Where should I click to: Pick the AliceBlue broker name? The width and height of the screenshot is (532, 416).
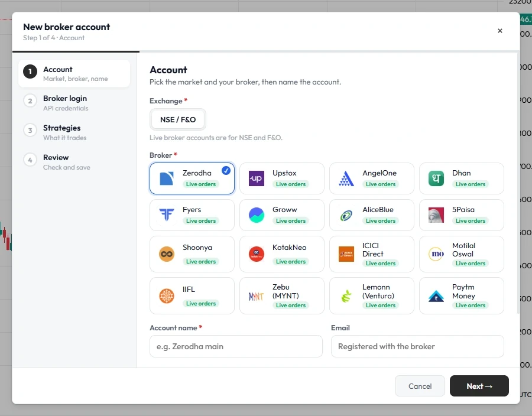point(378,210)
